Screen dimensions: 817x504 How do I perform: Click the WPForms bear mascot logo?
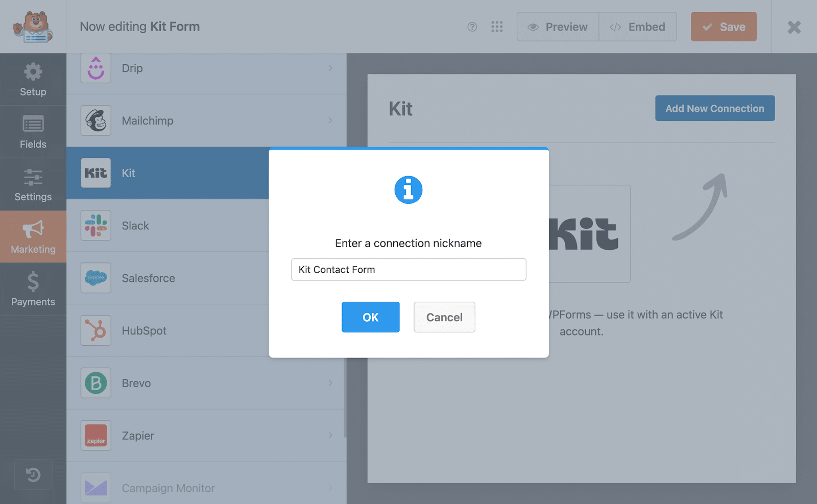33,27
